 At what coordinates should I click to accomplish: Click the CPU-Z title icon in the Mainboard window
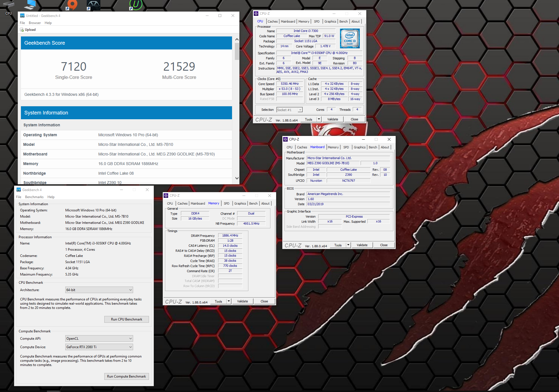[285, 139]
